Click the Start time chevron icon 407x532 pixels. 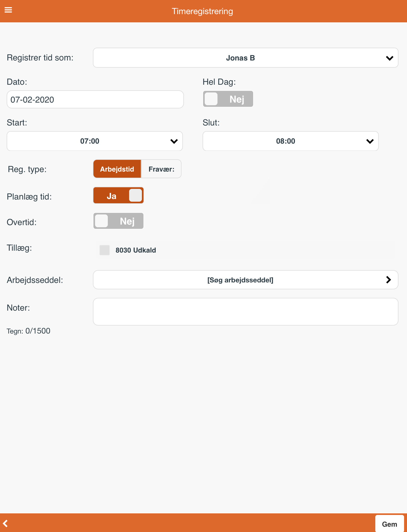(x=174, y=141)
